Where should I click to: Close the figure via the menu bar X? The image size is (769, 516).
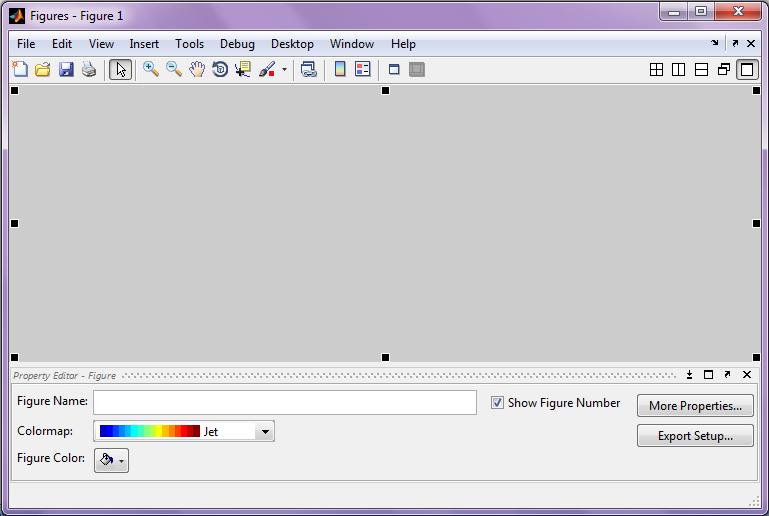[x=751, y=43]
